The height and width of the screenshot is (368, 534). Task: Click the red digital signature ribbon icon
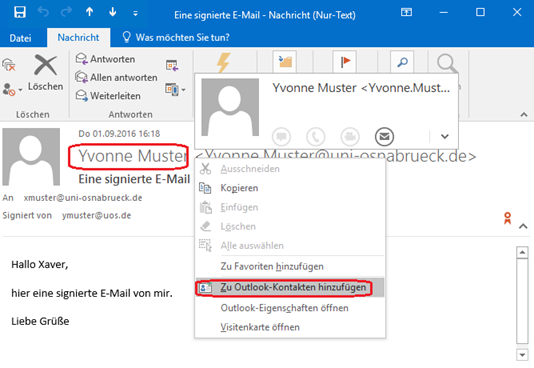tap(507, 218)
